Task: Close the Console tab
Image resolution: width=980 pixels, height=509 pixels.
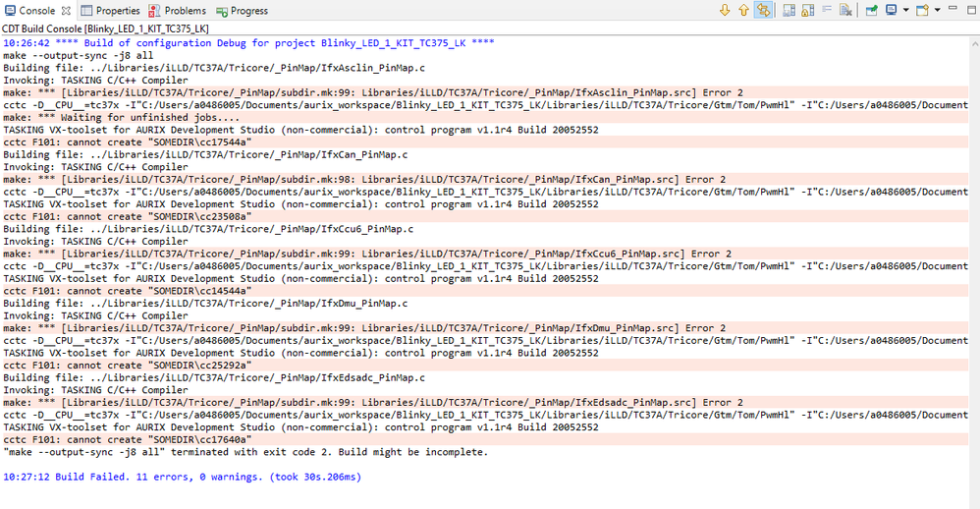Action: (66, 11)
